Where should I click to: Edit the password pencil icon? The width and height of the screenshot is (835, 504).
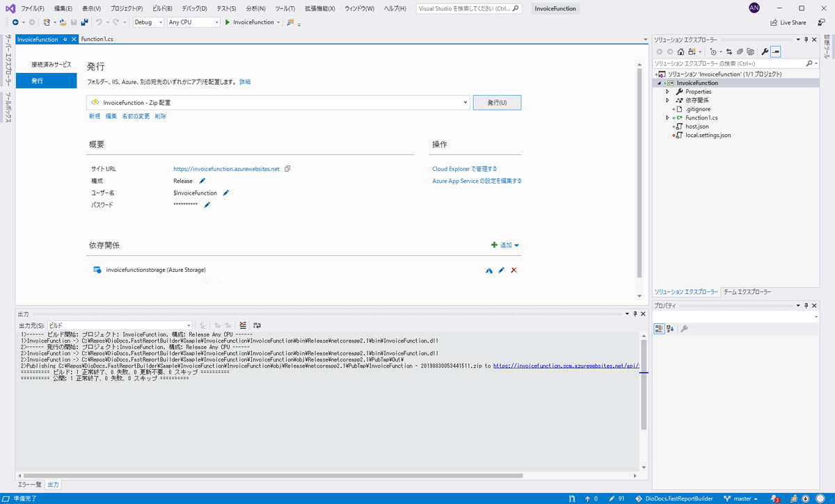pyautogui.click(x=207, y=205)
